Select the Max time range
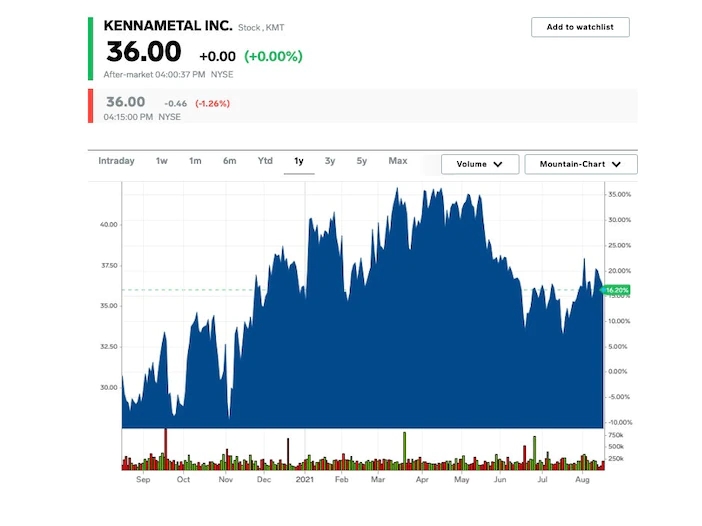This screenshot has width=702, height=526. point(398,161)
